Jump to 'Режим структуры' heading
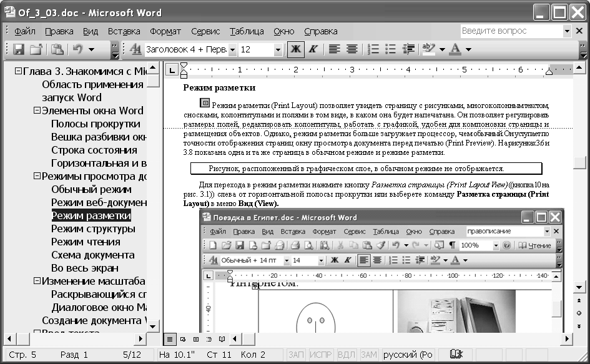This screenshot has height=364, width=590. pyautogui.click(x=93, y=229)
